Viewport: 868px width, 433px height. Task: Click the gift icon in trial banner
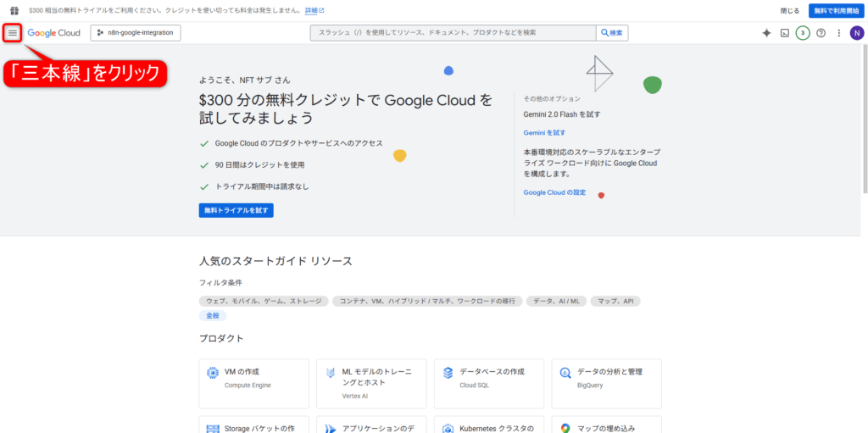coord(14,11)
